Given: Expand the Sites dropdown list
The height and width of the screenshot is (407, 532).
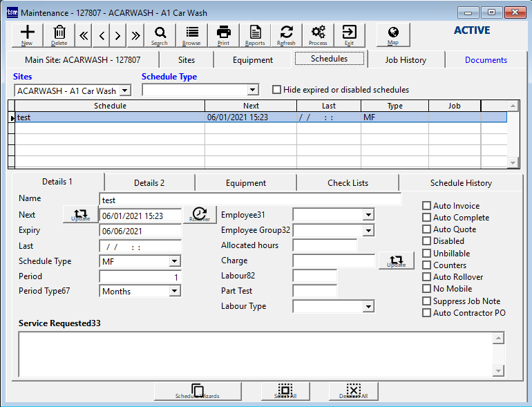Looking at the screenshot, I should point(124,91).
